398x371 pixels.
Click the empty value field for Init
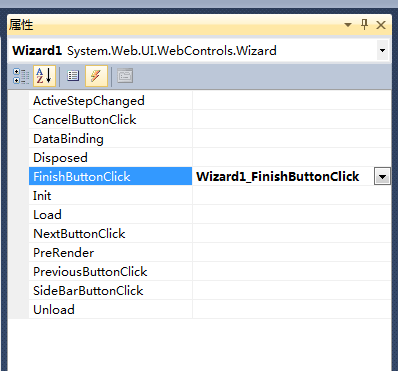click(x=292, y=195)
